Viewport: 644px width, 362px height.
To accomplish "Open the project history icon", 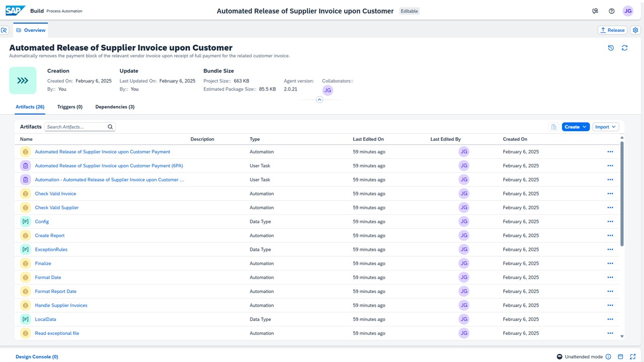I will click(x=611, y=48).
